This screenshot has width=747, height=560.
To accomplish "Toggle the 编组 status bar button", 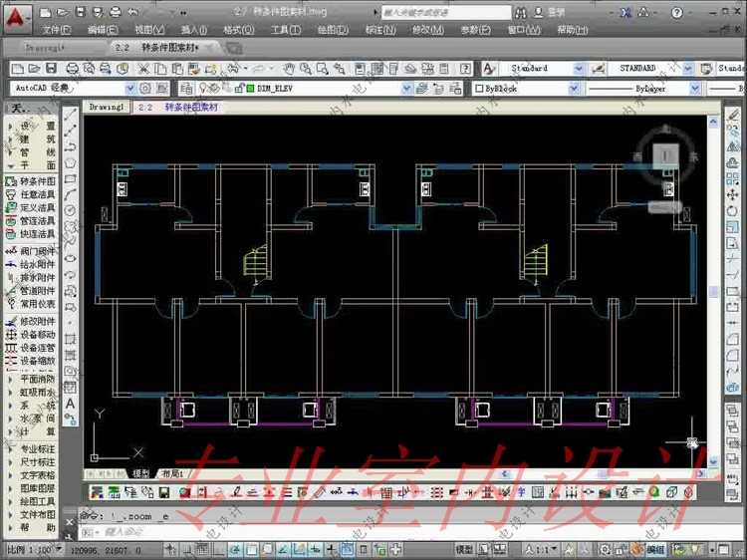I will 655,549.
